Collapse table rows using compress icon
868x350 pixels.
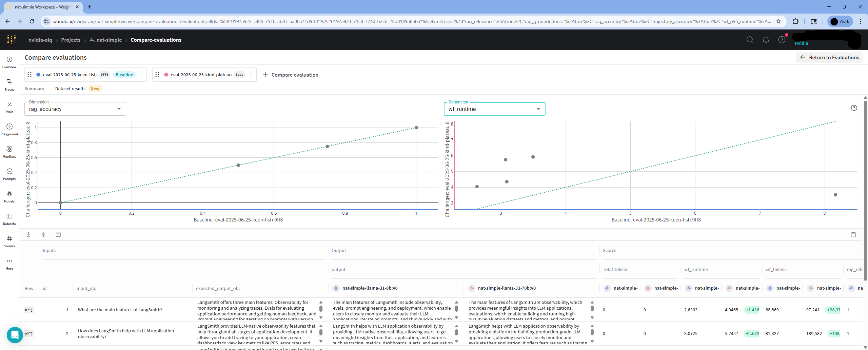[x=43, y=234]
